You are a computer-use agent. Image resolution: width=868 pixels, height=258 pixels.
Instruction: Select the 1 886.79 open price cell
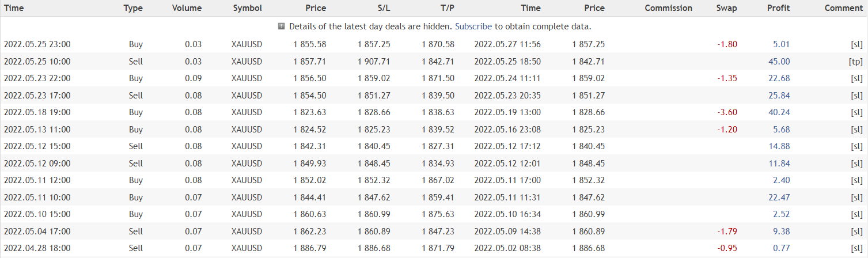coord(309,248)
